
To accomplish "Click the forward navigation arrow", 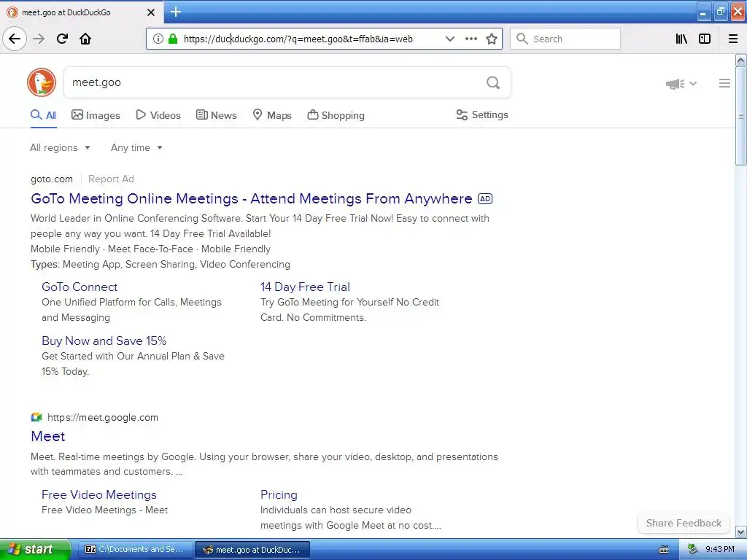I will coord(39,39).
